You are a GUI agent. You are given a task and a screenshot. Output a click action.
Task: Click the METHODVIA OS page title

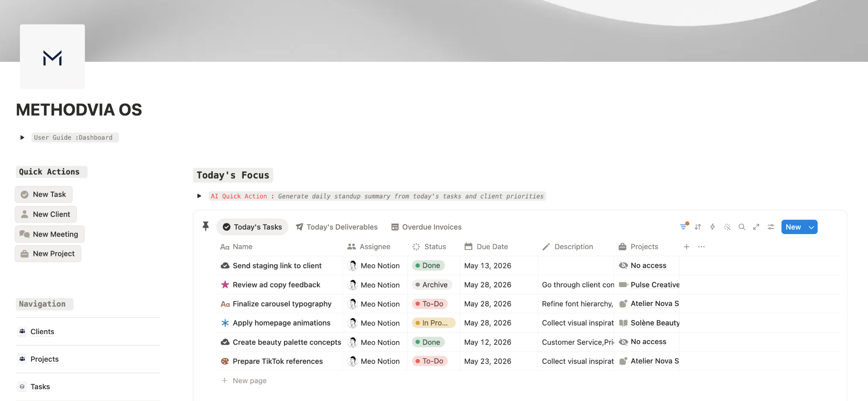pyautogui.click(x=79, y=110)
